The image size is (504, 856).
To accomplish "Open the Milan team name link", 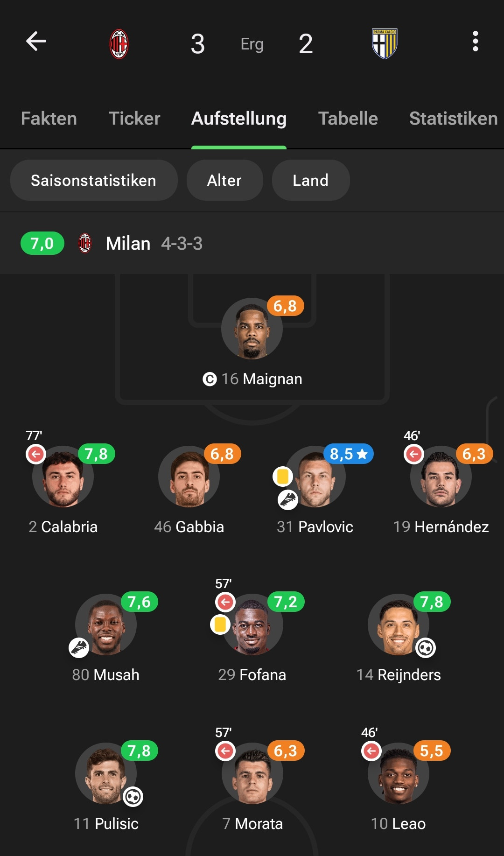I will point(128,244).
